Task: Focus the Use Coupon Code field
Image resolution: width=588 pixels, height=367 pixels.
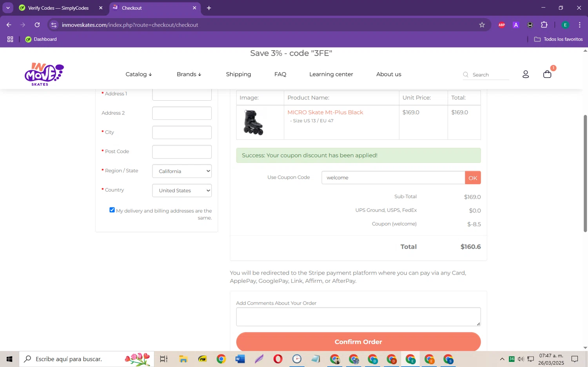Action: coord(393,177)
